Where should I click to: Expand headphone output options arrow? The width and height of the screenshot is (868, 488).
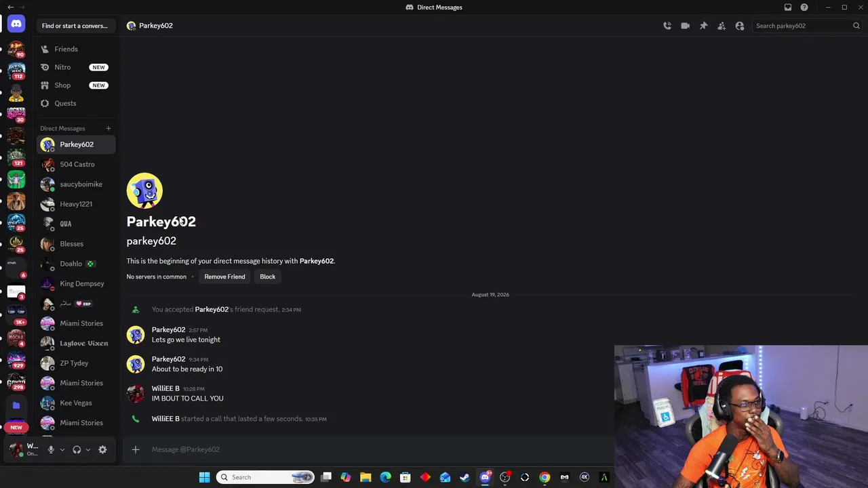pyautogui.click(x=88, y=449)
